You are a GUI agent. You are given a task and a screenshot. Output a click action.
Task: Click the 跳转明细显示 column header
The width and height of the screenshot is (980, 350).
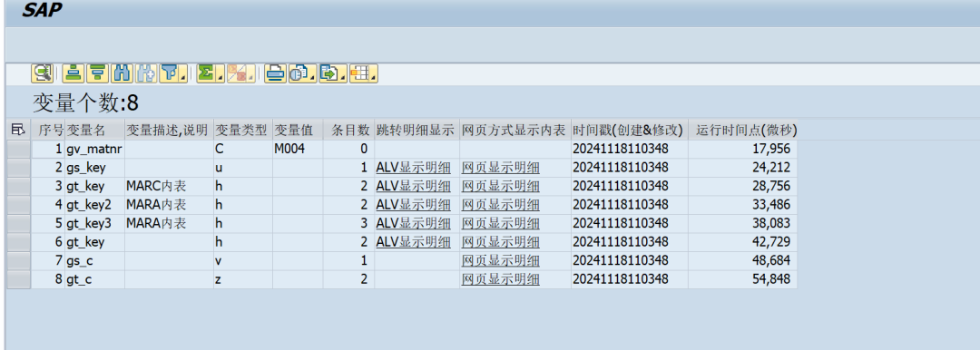pos(416,130)
